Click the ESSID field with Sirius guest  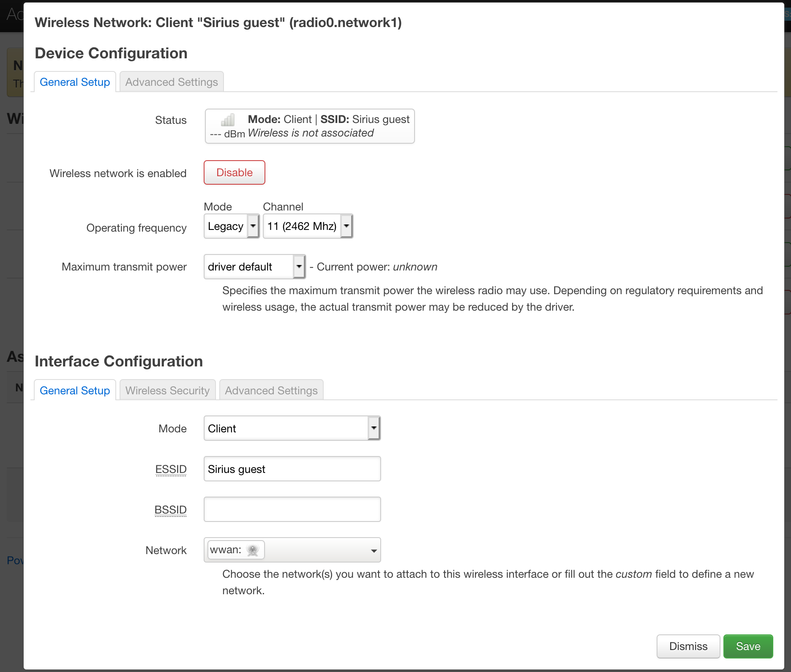coord(292,469)
